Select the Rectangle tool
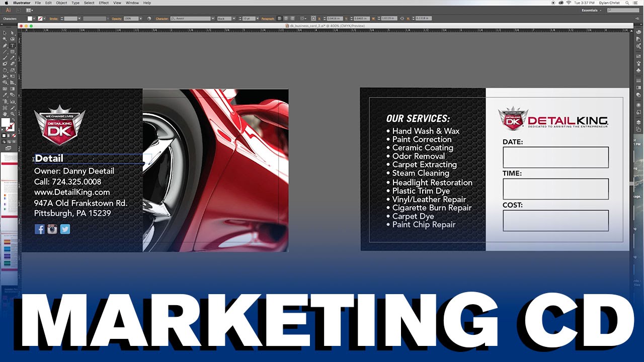This screenshot has height=362, width=644. click(12, 51)
